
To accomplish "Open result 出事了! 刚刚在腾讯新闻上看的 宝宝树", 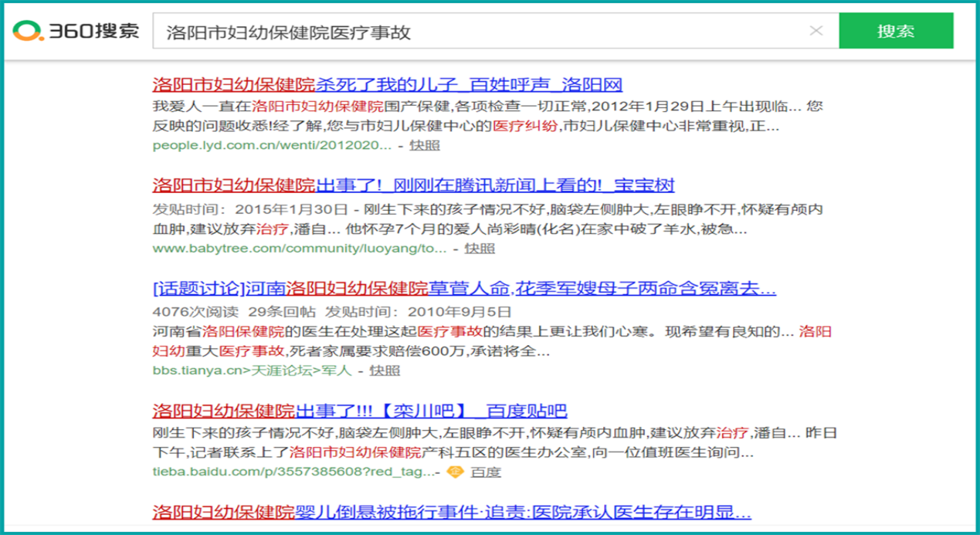I will point(414,185).
